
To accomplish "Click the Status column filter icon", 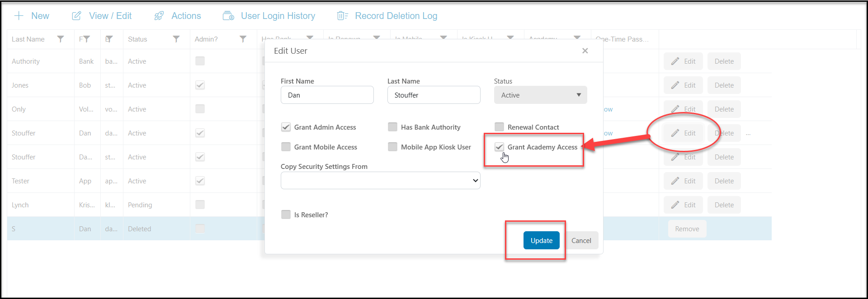I will [176, 39].
